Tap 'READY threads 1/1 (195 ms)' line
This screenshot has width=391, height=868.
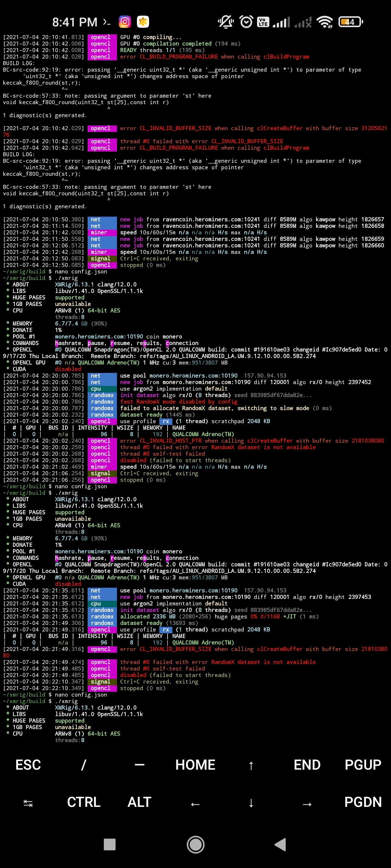click(x=104, y=50)
